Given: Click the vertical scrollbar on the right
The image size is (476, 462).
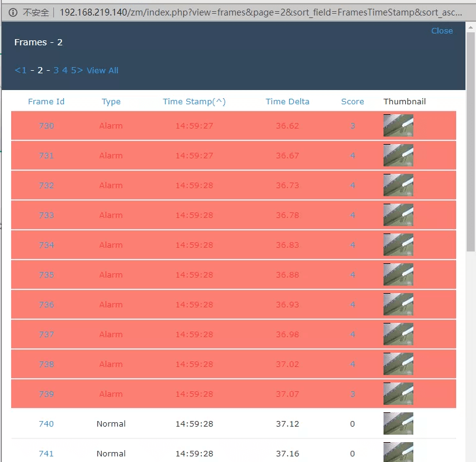Looking at the screenshot, I should coord(470,168).
